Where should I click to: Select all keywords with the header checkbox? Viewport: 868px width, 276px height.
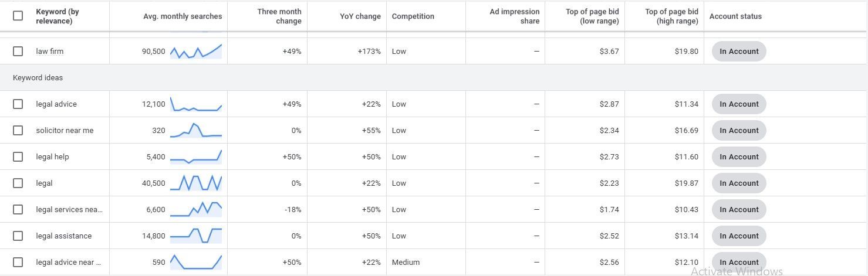pos(18,16)
